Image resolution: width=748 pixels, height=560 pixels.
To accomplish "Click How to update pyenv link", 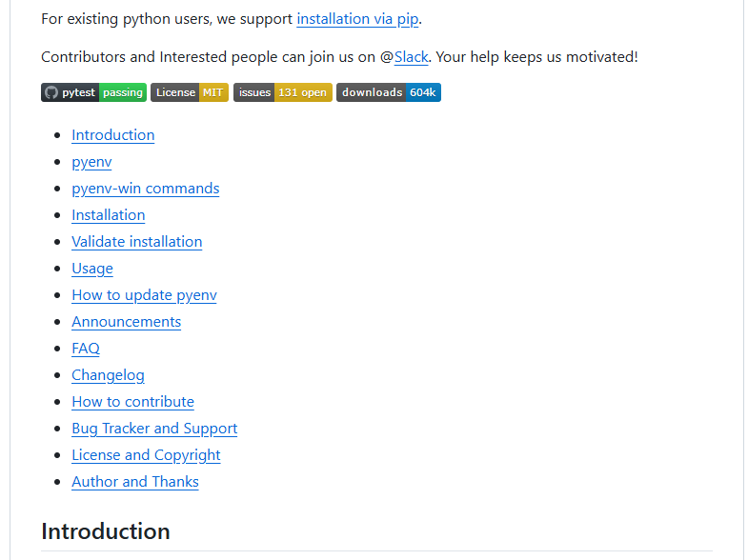I will point(144,295).
